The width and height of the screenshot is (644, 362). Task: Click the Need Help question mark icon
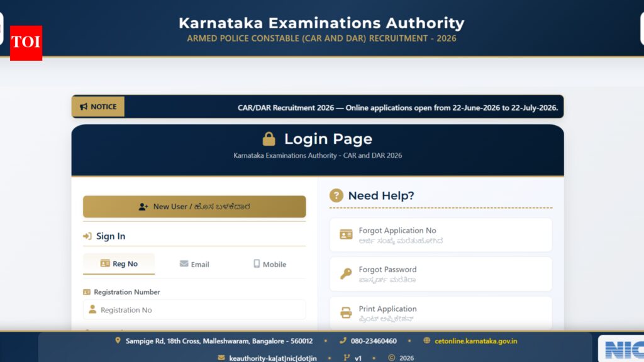click(x=336, y=195)
